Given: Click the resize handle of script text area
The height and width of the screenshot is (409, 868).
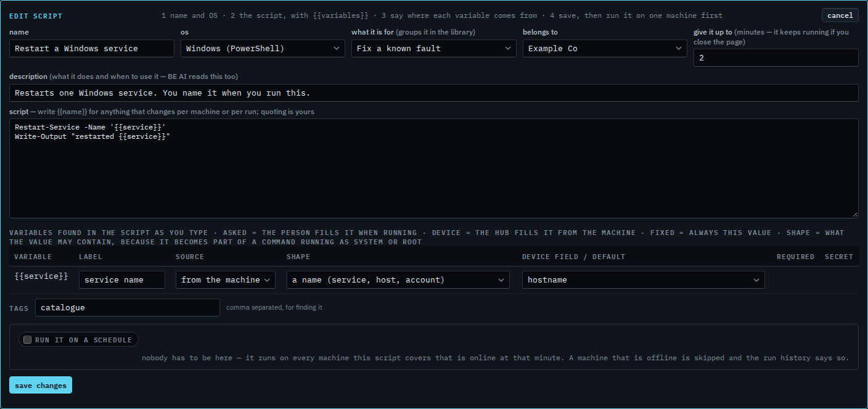Looking at the screenshot, I should point(854,214).
